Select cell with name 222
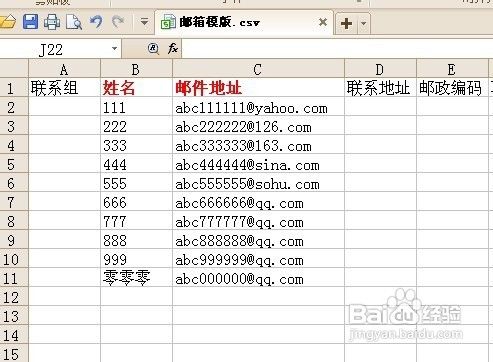The width and height of the screenshot is (493, 362). click(x=136, y=126)
